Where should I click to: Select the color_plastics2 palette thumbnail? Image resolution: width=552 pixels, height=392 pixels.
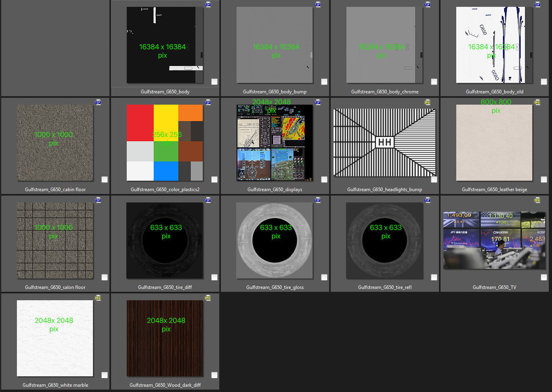point(165,142)
